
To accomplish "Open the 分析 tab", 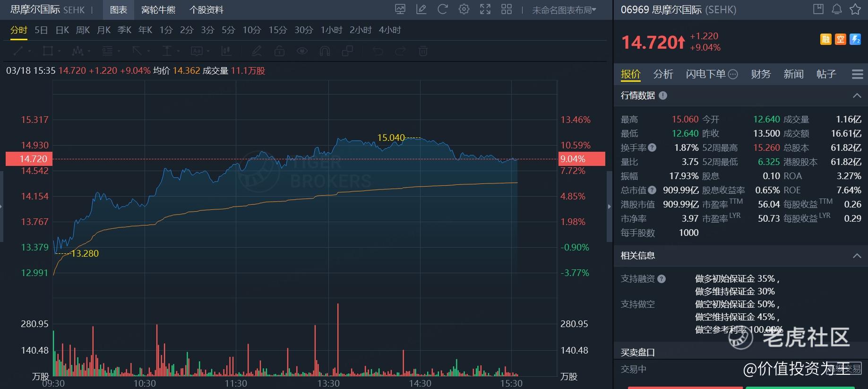I will coord(663,74).
